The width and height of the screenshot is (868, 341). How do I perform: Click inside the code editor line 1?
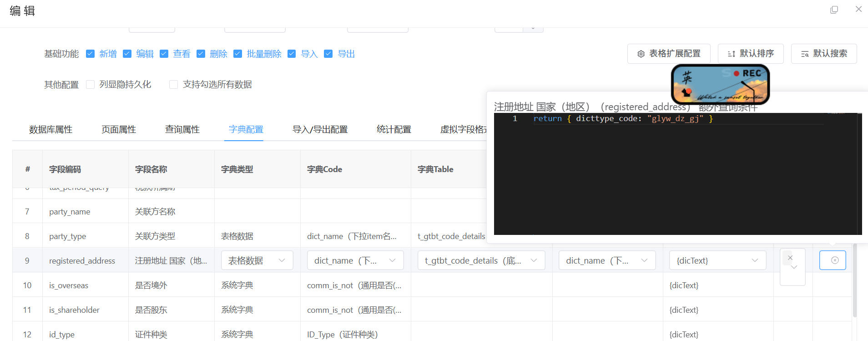[x=637, y=119]
